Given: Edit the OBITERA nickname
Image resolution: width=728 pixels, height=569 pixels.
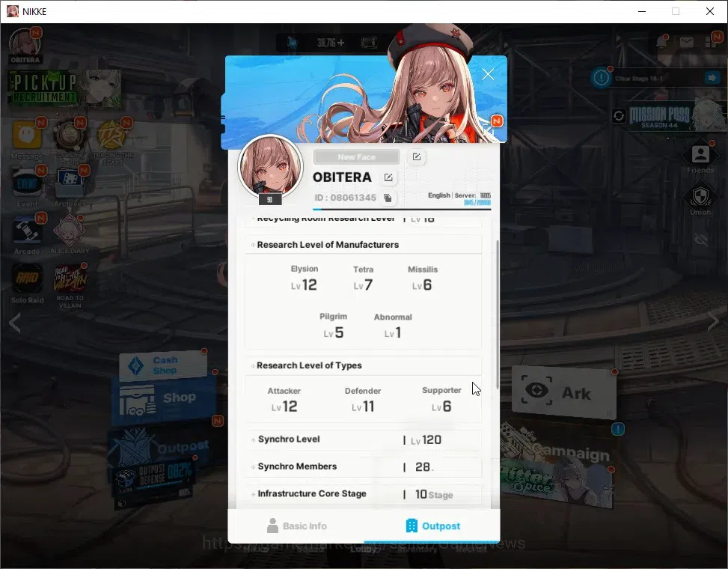Looking at the screenshot, I should tap(388, 177).
